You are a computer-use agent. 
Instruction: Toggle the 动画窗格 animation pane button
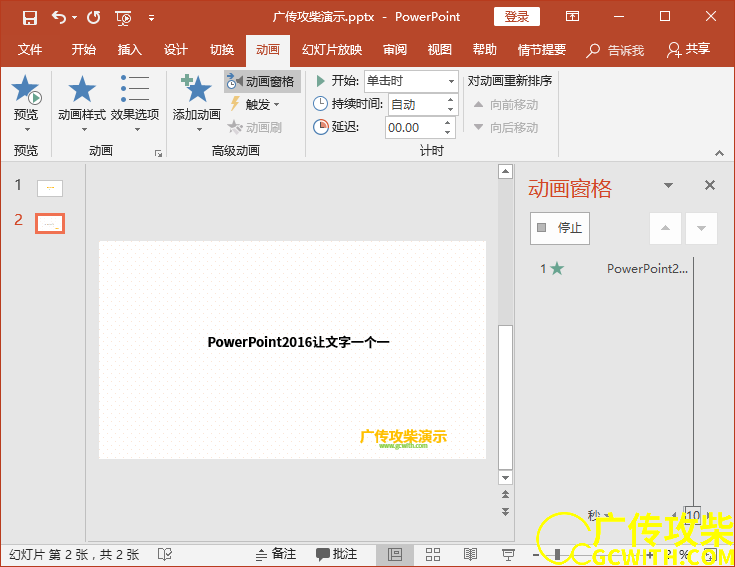(x=262, y=82)
